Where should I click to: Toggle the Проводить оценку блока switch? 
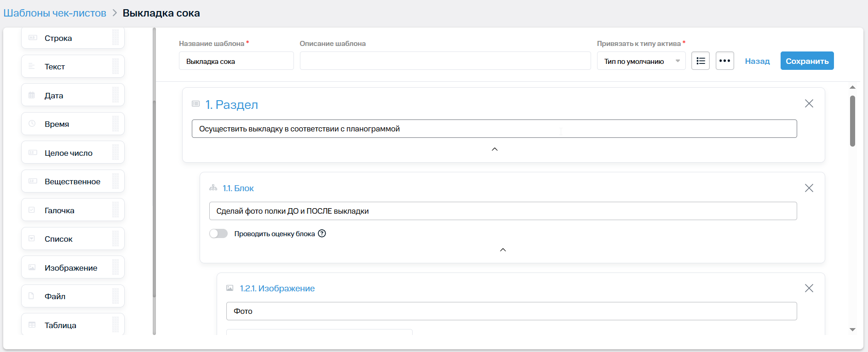(x=218, y=233)
